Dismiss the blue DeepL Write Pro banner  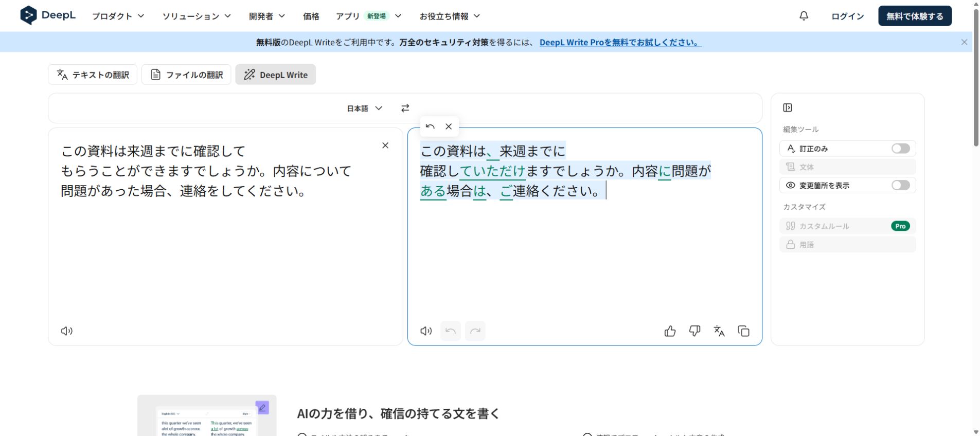(965, 42)
